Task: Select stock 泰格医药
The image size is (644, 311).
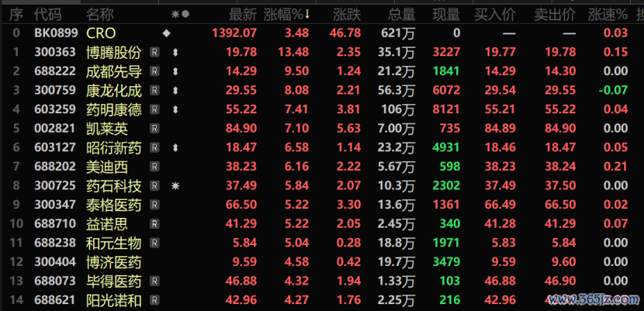Action: (x=114, y=205)
